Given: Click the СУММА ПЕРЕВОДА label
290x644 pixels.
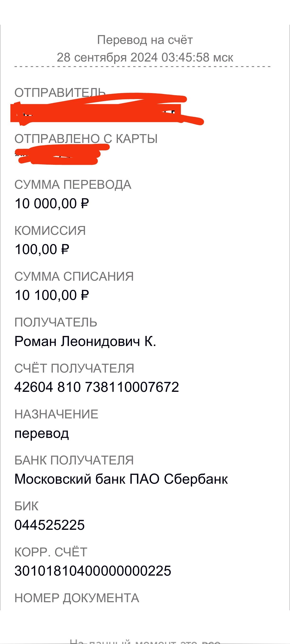Looking at the screenshot, I should tap(73, 185).
